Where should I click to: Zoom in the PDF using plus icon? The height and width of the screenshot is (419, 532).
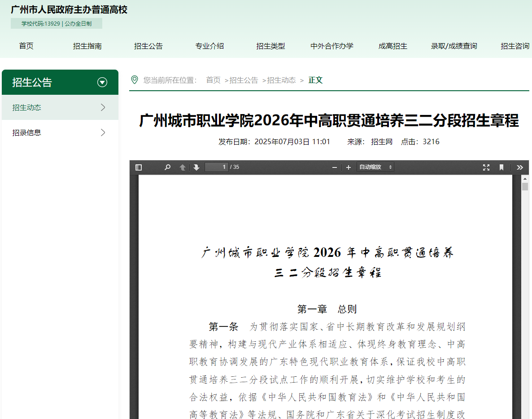click(348, 167)
